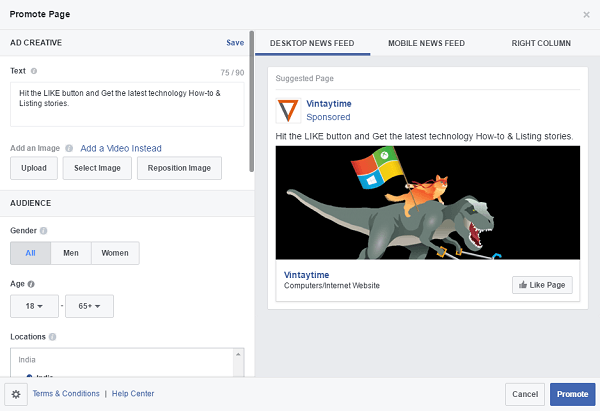Screen dimensions: 600x411
Task: Select All for gender
Action: click(30, 253)
